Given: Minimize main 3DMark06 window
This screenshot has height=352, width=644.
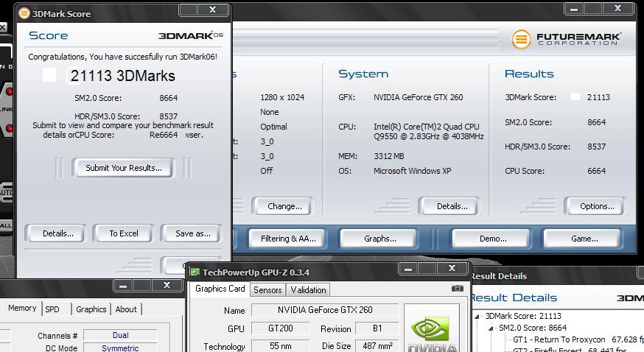Looking at the screenshot, I should [x=574, y=9].
